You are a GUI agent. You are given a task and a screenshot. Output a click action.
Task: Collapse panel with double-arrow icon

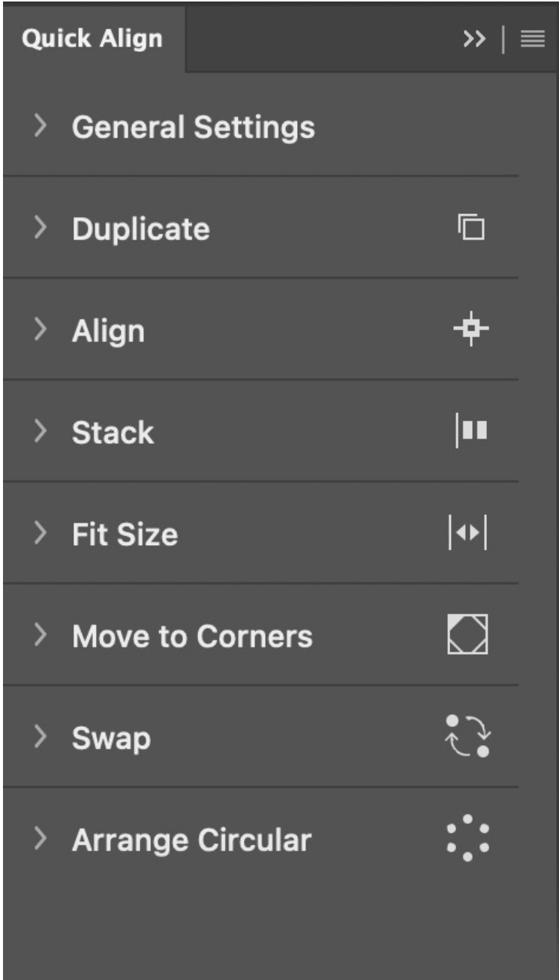coord(474,40)
